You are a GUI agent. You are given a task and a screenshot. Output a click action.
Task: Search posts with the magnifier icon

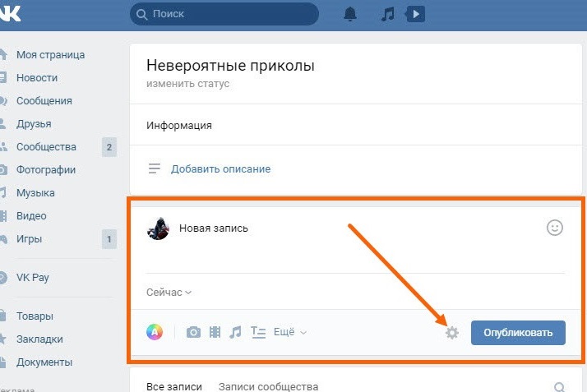click(x=560, y=387)
